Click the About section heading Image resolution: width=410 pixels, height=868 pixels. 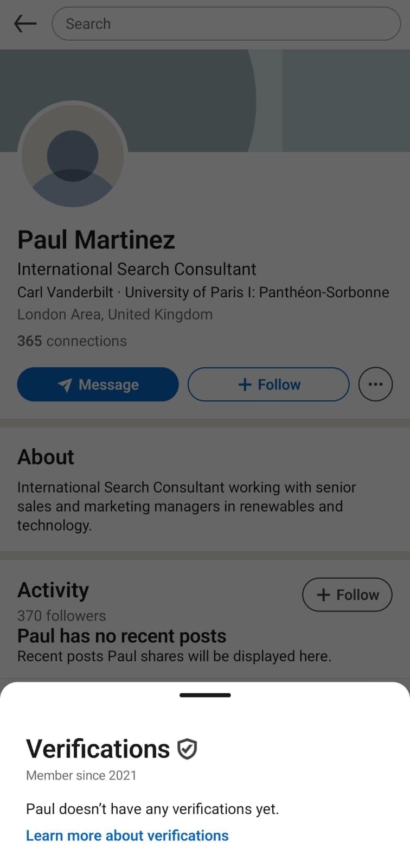[x=46, y=457]
